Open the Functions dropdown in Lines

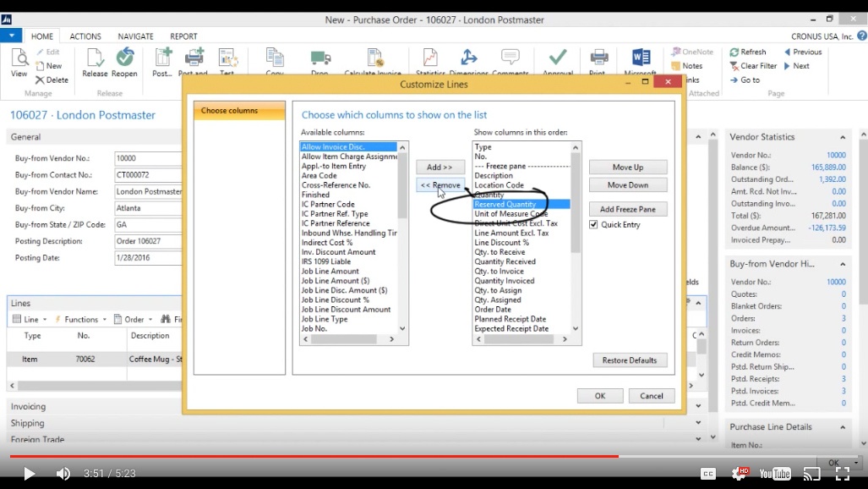(80, 320)
